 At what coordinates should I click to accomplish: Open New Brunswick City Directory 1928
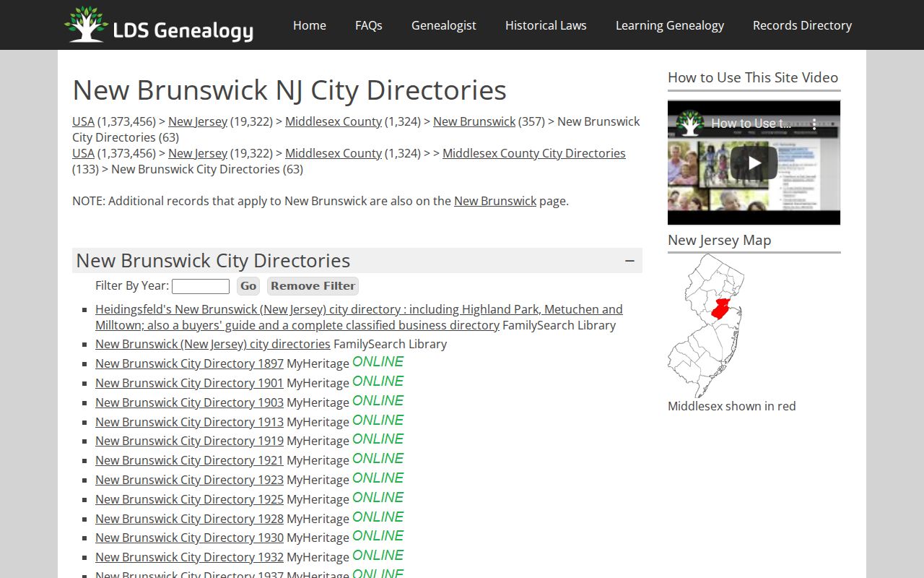click(x=189, y=519)
